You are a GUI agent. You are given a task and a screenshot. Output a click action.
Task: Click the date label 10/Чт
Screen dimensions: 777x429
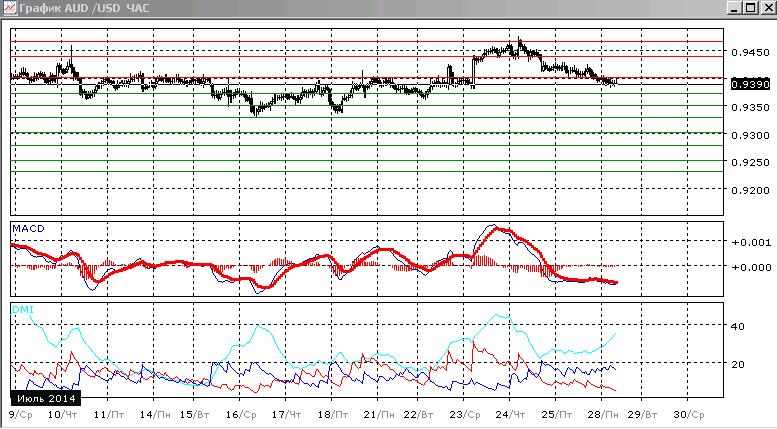tap(62, 415)
